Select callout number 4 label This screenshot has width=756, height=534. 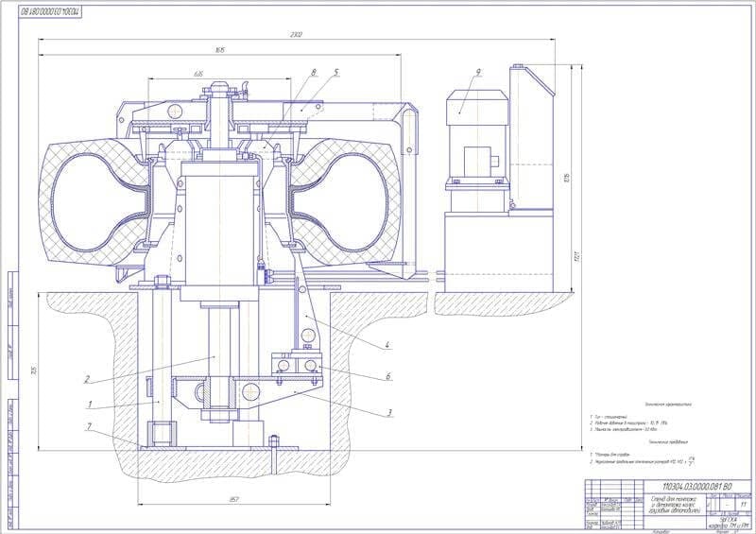tap(387, 346)
